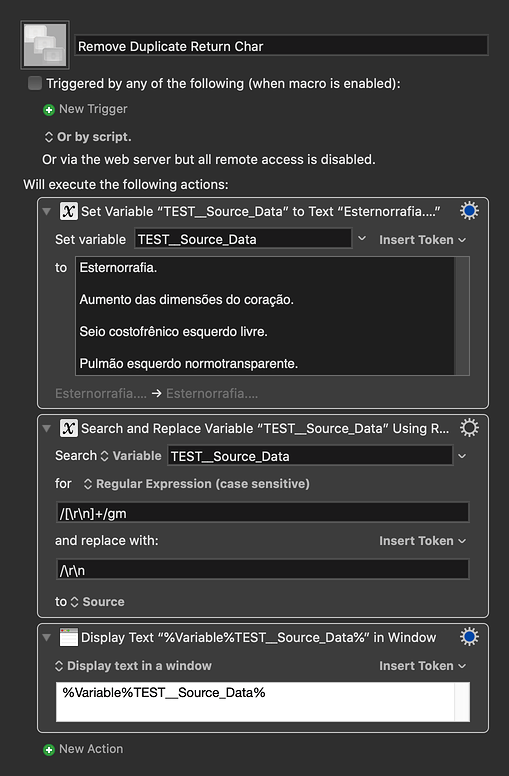Screen dimensions: 509x776
Task: Click the green New Action plus icon
Action: [x=49, y=750]
